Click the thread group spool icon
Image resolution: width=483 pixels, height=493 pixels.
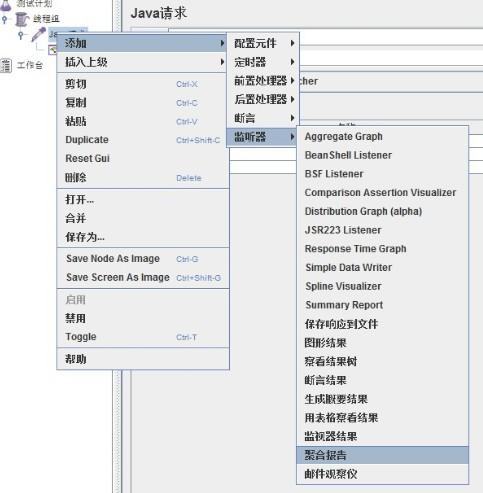point(22,19)
